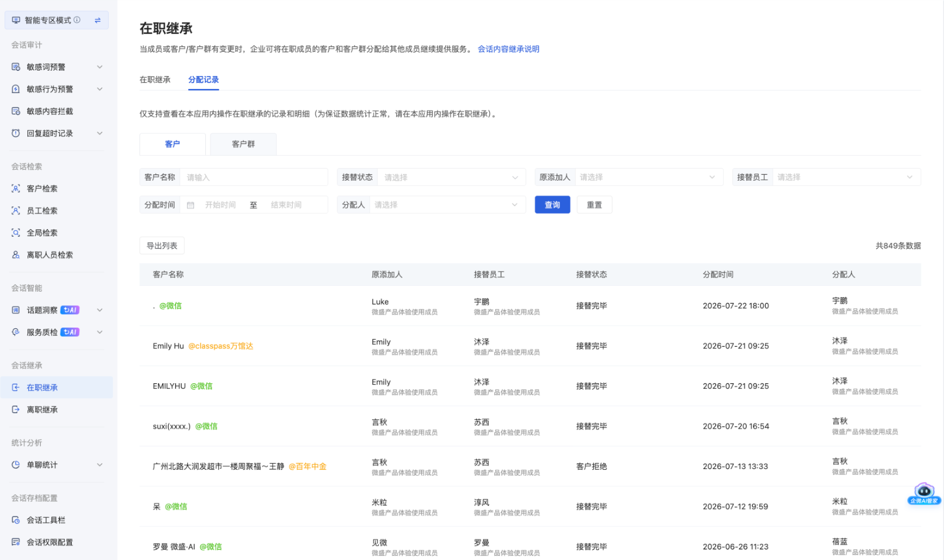The image size is (944, 560).
Task: Expand the 话题洞察 chevron
Action: click(100, 310)
